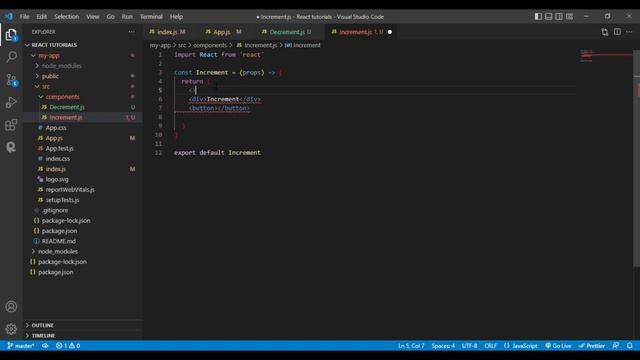Viewport: 640px width, 360px height.
Task: Open the File menu
Action: point(24,17)
